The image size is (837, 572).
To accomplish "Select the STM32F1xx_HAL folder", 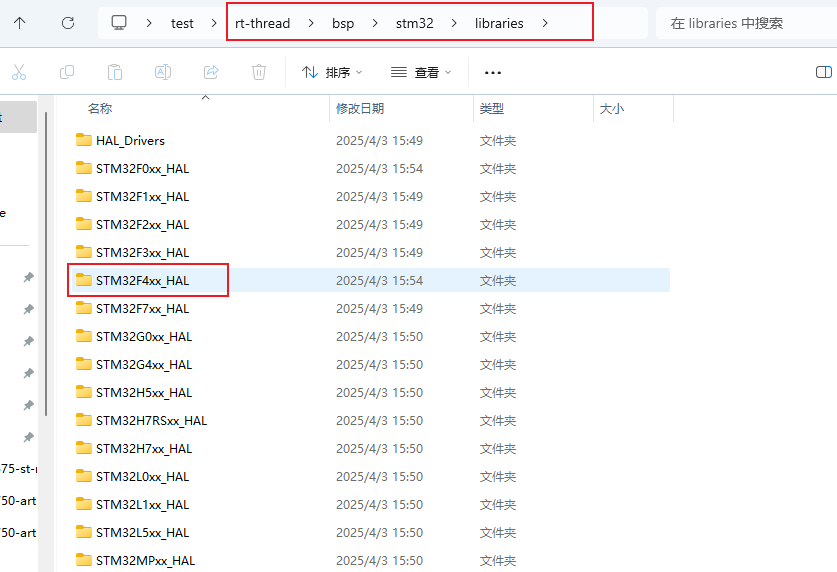I will [x=143, y=196].
